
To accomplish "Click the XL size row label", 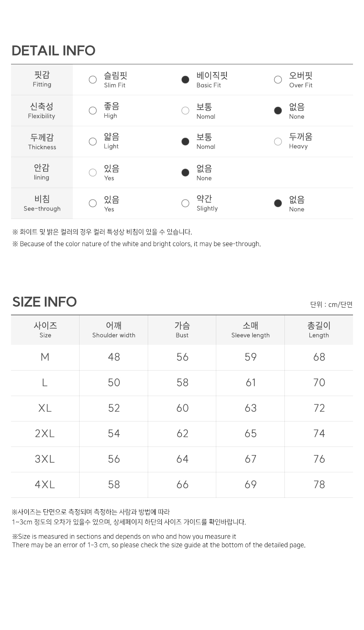I will point(45,408).
